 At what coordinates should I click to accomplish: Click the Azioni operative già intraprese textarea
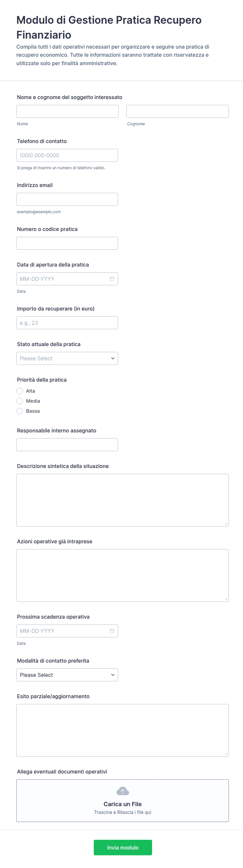tap(123, 575)
